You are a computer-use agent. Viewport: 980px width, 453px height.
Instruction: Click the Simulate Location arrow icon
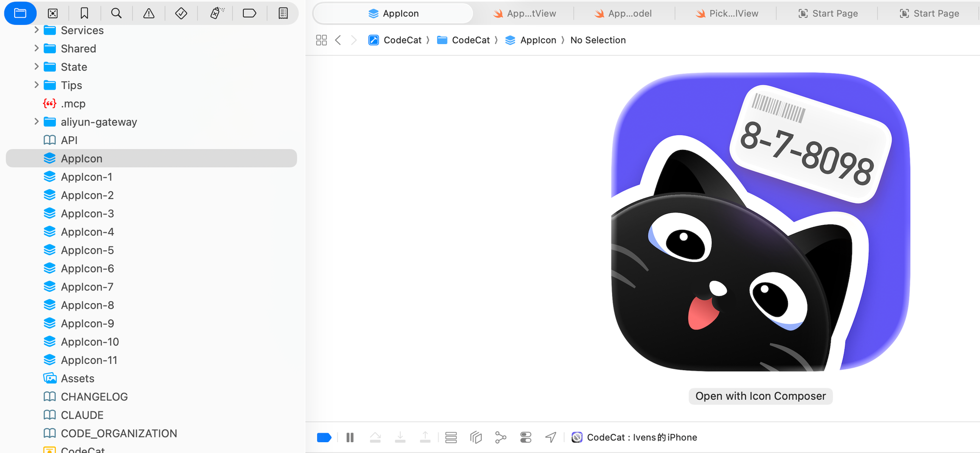(551, 437)
